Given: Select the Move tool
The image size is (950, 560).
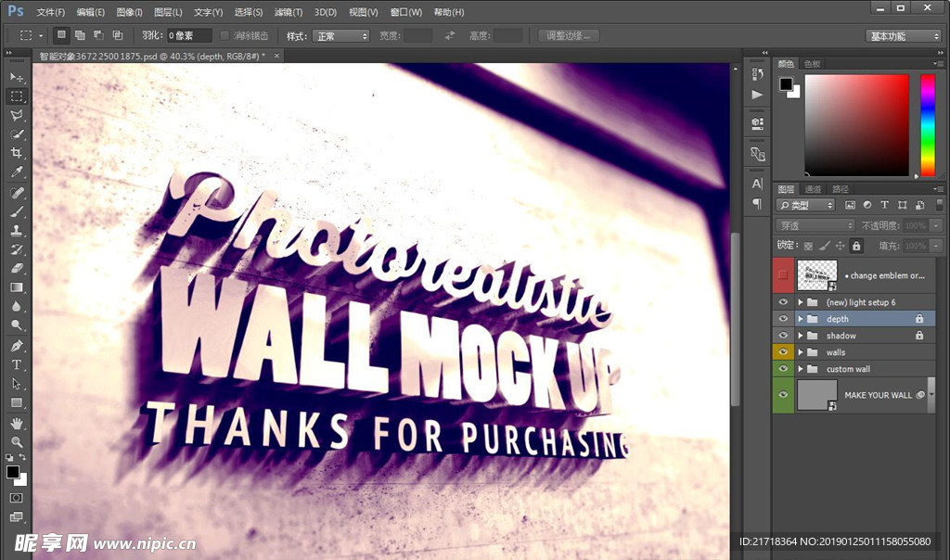Looking at the screenshot, I should [x=17, y=77].
